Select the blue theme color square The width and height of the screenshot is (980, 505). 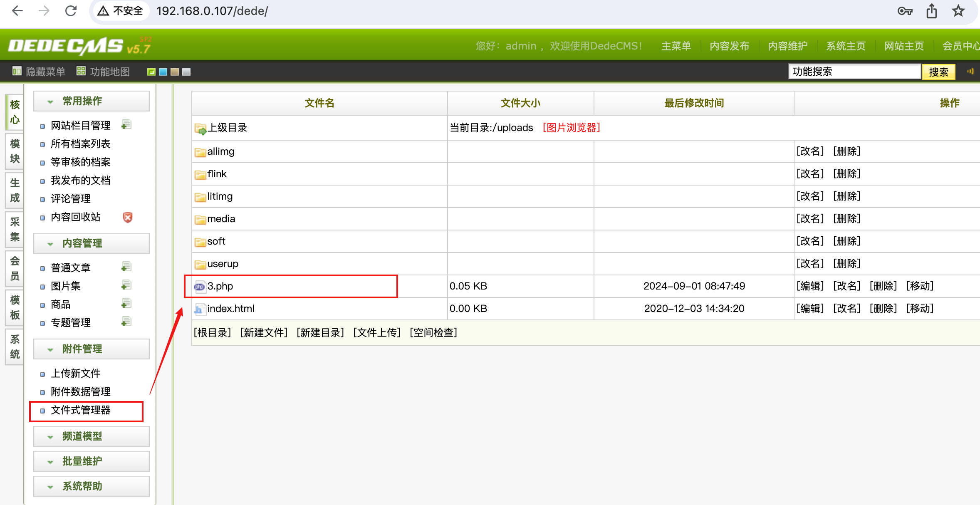coord(163,72)
